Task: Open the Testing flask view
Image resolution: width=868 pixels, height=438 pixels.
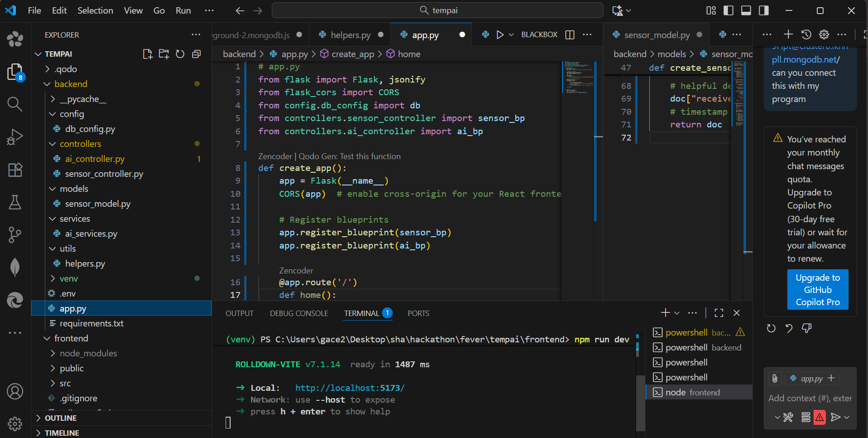Action: point(15,202)
